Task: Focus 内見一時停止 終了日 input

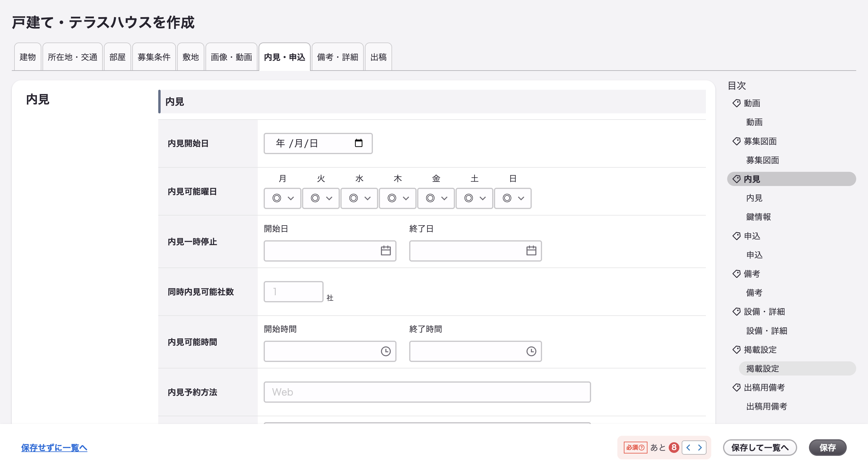Action: click(475, 251)
